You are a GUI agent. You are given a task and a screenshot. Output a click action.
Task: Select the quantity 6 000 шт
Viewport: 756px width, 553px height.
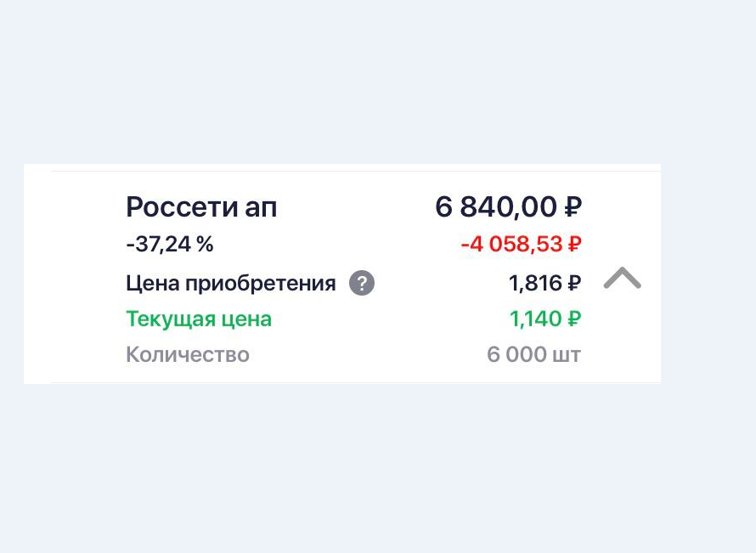533,354
